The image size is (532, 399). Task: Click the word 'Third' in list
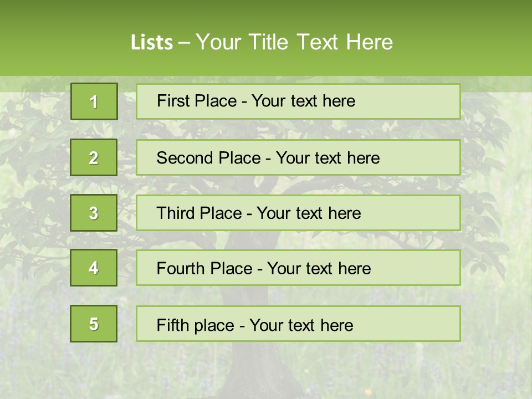[176, 213]
